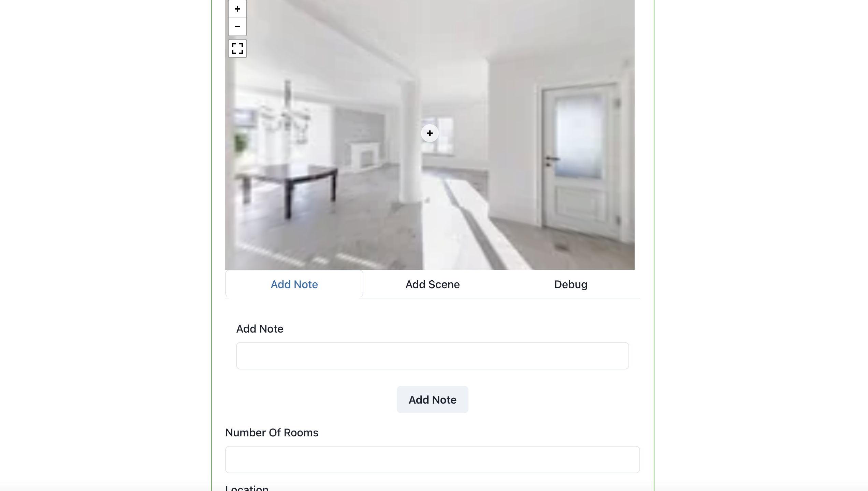Open the Add Scene tab
Image resolution: width=868 pixels, height=491 pixels.
pos(432,284)
